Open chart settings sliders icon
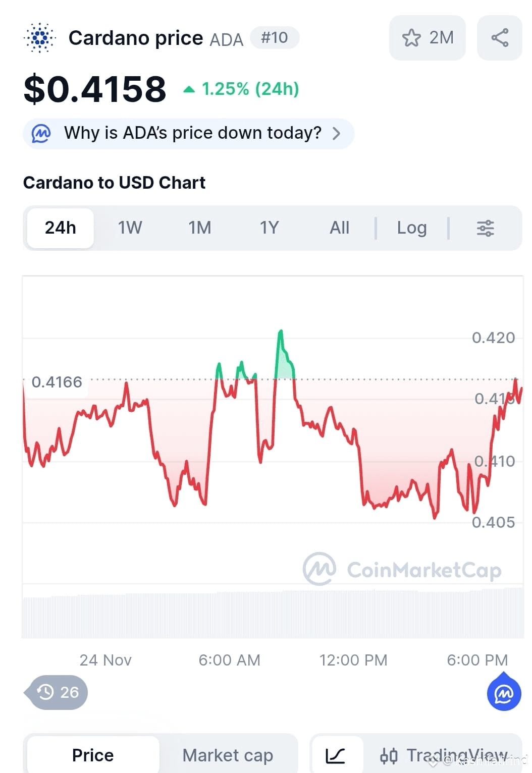 point(486,228)
